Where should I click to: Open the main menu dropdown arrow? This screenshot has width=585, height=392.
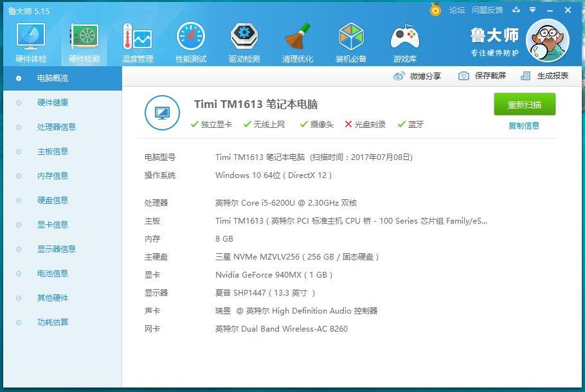click(531, 10)
